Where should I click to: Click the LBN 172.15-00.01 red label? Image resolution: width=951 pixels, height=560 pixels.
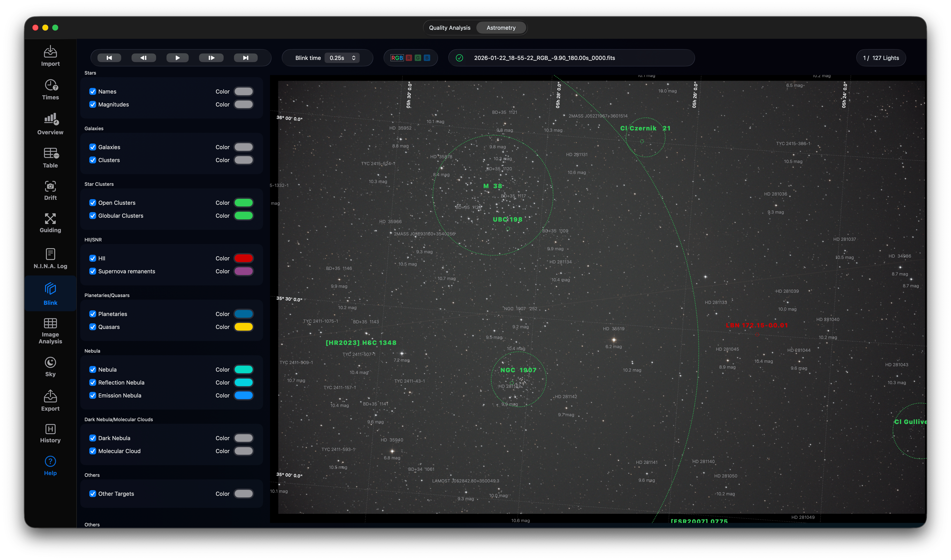756,325
